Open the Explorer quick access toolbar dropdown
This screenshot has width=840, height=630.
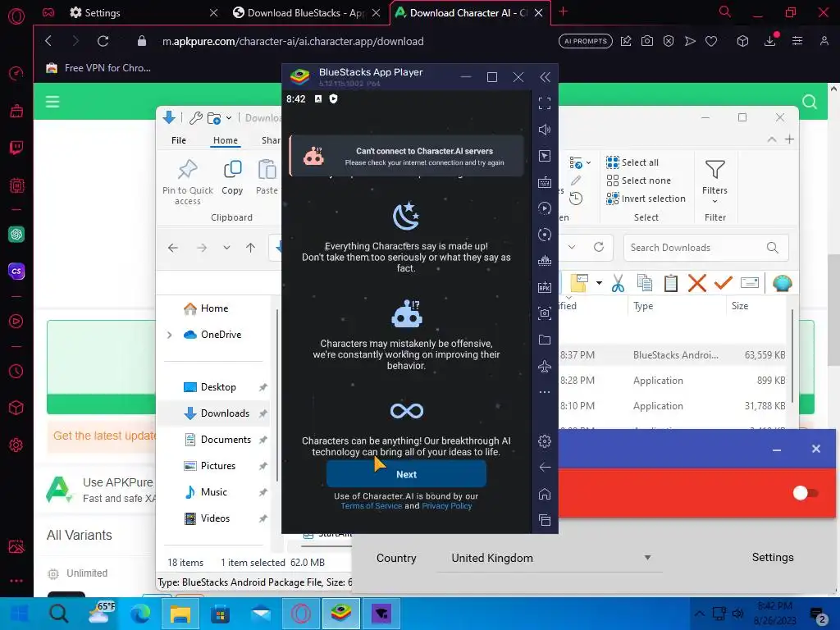pos(229,118)
